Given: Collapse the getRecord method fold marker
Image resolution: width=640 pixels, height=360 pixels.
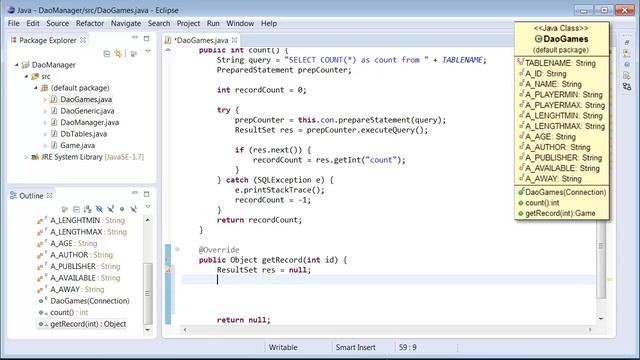Looking at the screenshot, I should (177, 249).
